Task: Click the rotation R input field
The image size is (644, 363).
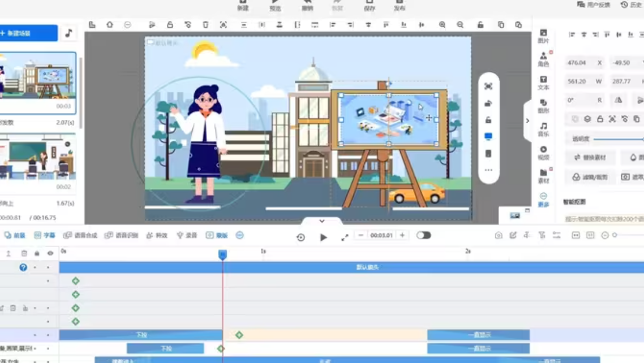Action: (x=584, y=100)
